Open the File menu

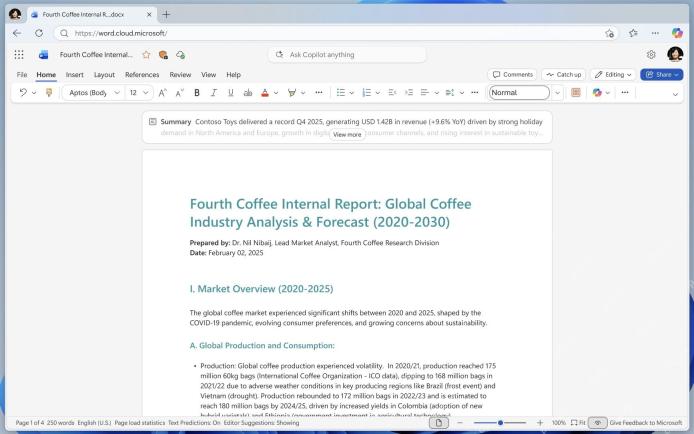pos(22,75)
